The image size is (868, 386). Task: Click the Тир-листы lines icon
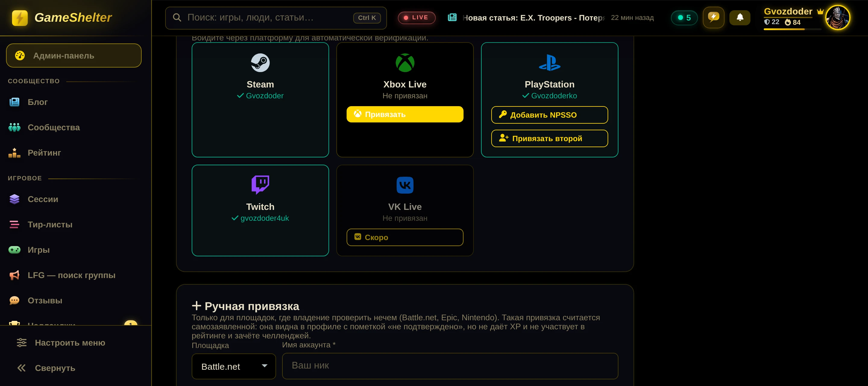[14, 225]
